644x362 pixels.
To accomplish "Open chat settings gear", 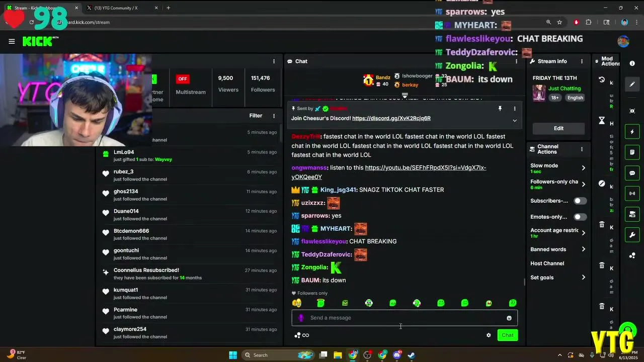I will coord(489,335).
